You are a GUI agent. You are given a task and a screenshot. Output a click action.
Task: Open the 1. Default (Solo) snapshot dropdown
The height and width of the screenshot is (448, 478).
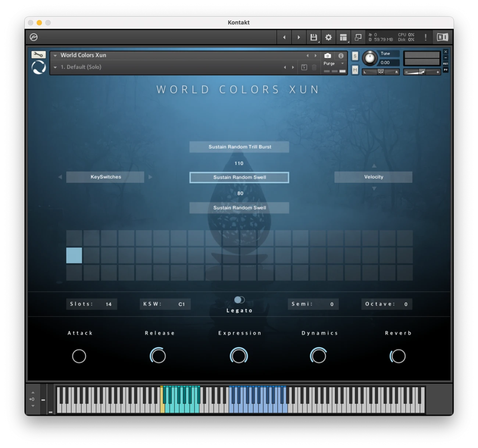pos(55,67)
